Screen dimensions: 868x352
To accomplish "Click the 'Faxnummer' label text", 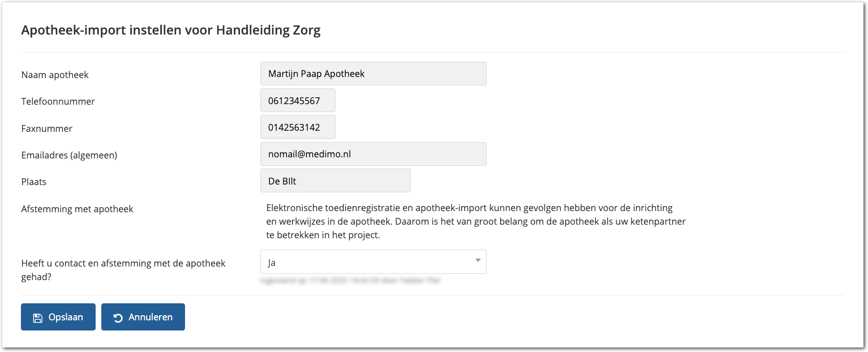I will [x=47, y=129].
